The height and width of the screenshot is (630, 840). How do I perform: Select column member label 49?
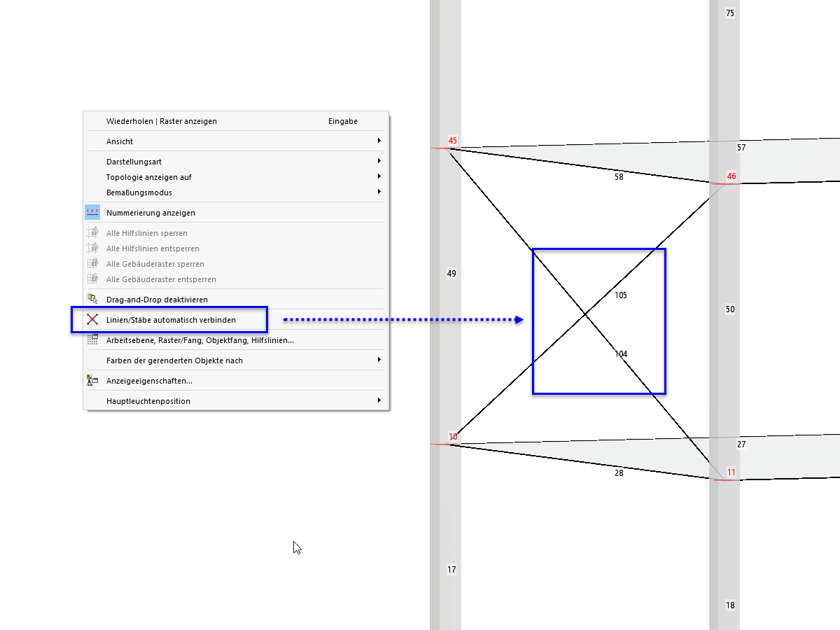click(451, 274)
